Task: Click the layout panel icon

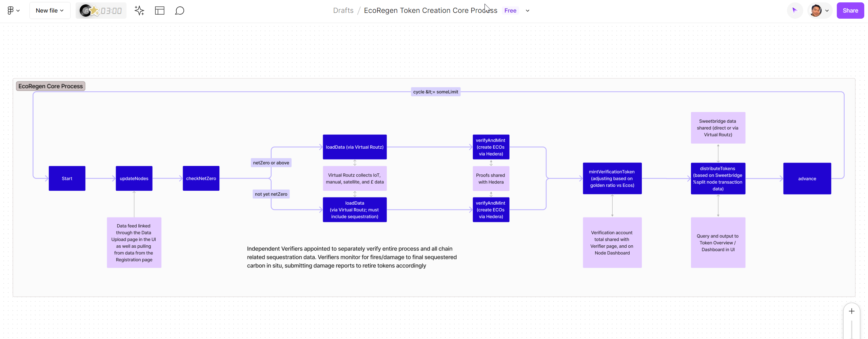Action: click(160, 11)
